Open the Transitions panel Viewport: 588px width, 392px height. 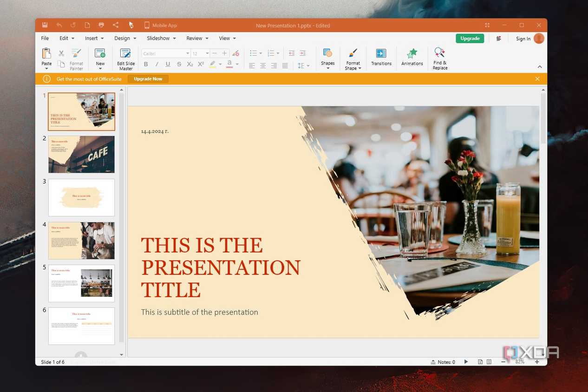[x=381, y=57]
